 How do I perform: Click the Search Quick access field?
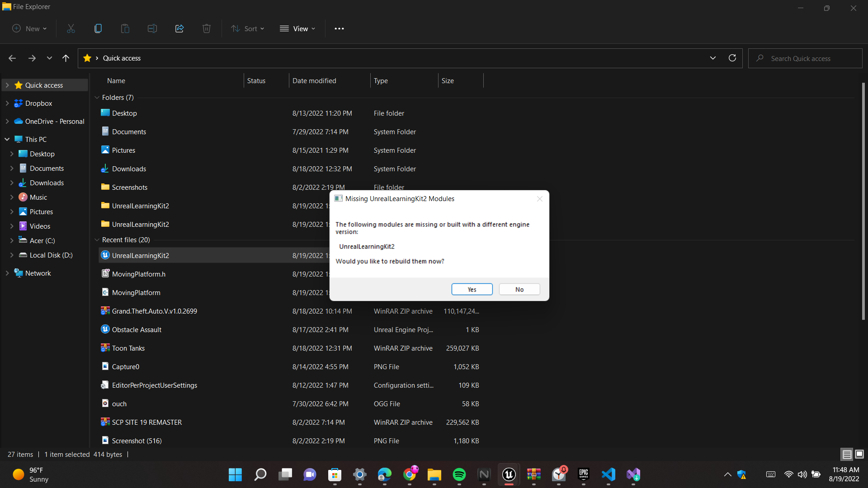(805, 58)
